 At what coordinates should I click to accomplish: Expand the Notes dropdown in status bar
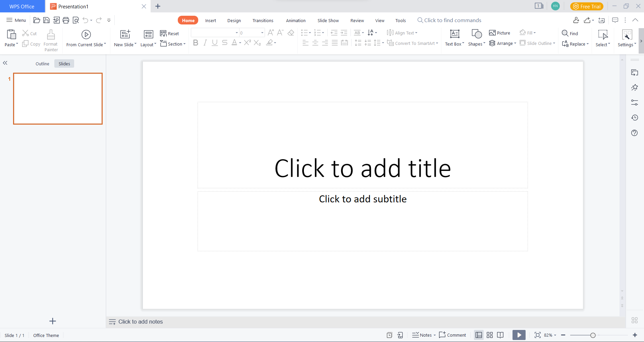(x=434, y=335)
